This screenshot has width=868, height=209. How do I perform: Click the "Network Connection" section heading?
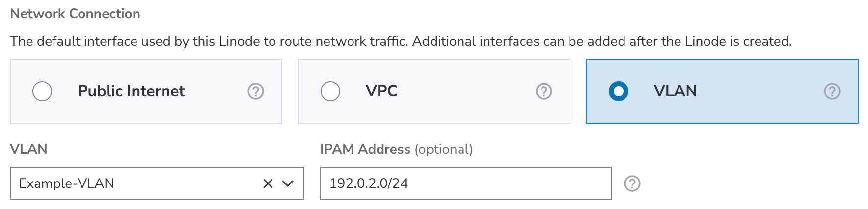tap(75, 14)
